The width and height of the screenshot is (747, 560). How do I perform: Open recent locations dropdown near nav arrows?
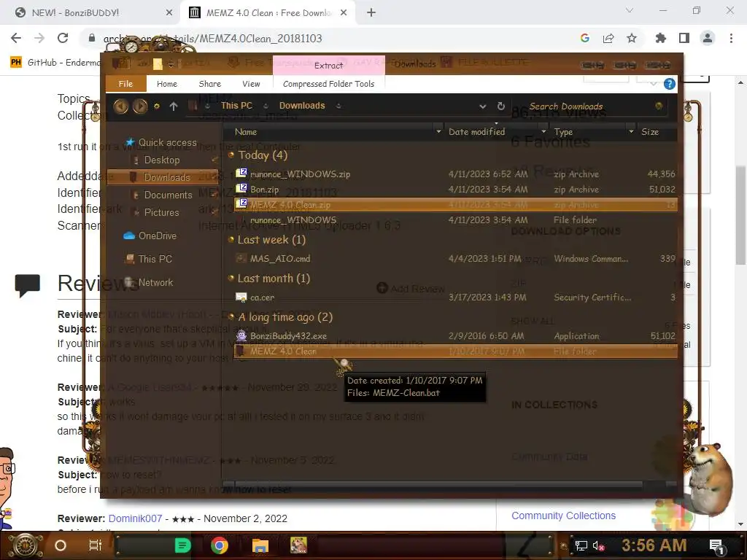tap(157, 106)
